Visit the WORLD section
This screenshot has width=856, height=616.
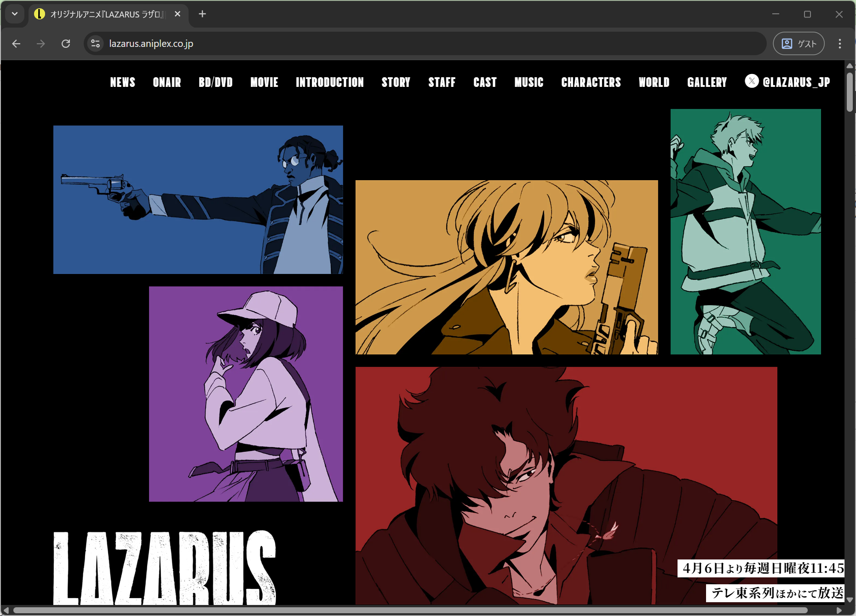(x=654, y=82)
